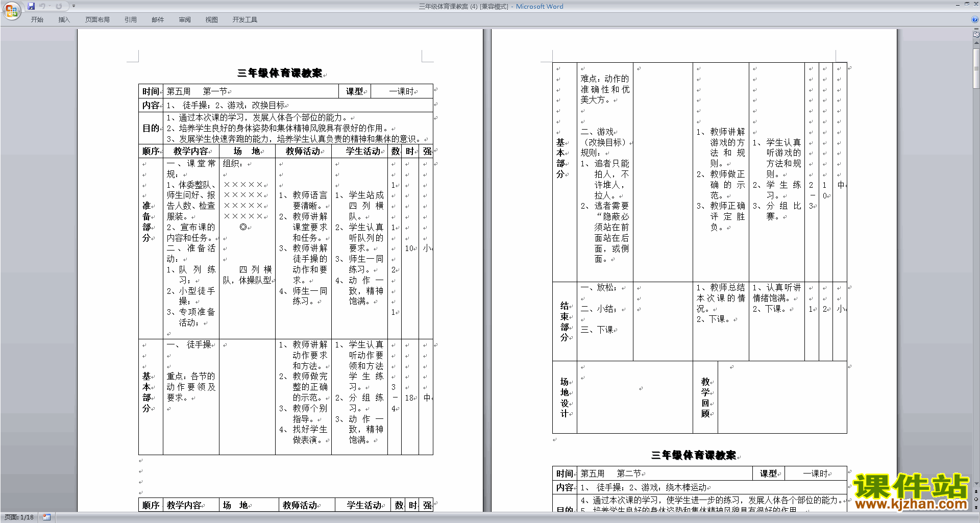The image size is (980, 523).
Task: Open the 开发工具 ribbon tab
Action: coord(245,20)
